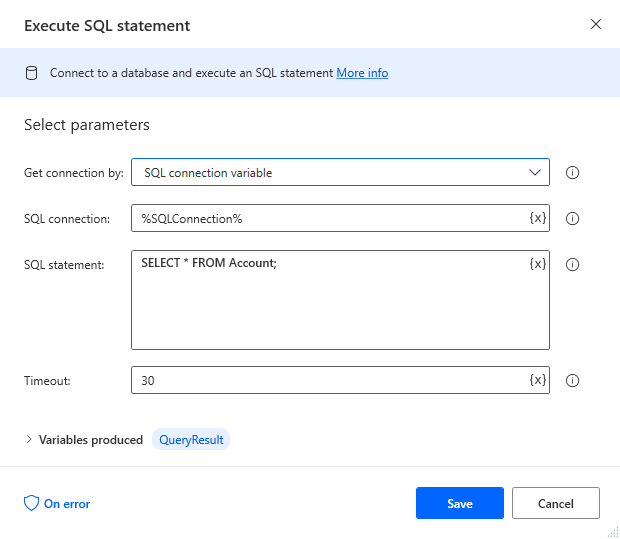This screenshot has width=620, height=539.
Task: Show info tooltip for SQL statement
Action: click(x=573, y=265)
